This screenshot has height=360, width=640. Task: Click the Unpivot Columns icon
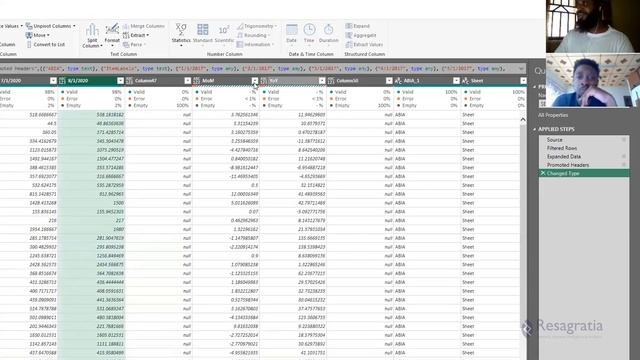point(29,26)
